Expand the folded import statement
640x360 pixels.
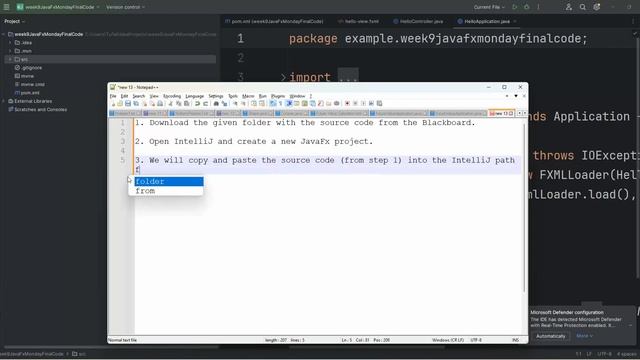[283, 77]
